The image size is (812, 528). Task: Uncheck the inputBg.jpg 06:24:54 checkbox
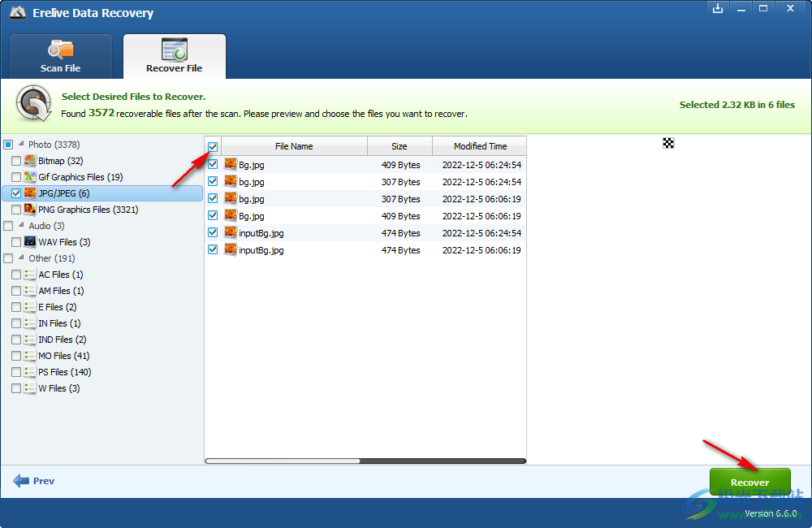(213, 232)
